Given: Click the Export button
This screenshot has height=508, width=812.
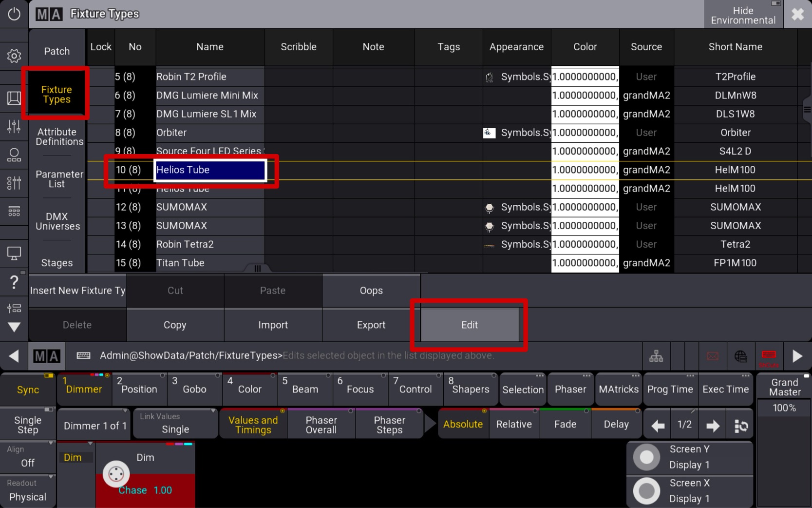Looking at the screenshot, I should 371,325.
